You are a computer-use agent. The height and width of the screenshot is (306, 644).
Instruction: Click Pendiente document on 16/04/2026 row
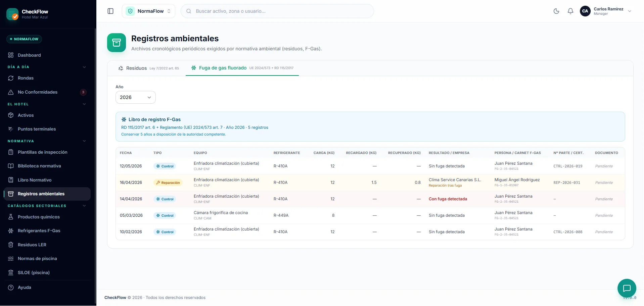[x=604, y=183]
